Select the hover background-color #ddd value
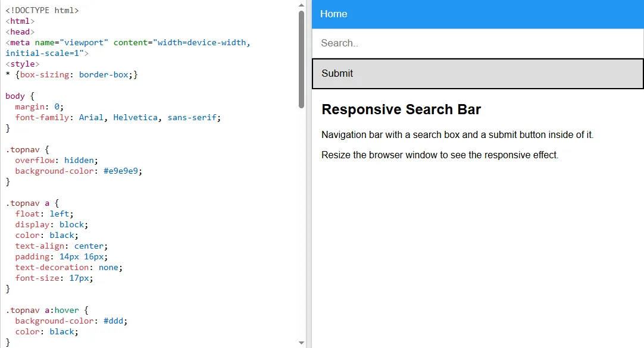This screenshot has width=644, height=348. [114, 321]
